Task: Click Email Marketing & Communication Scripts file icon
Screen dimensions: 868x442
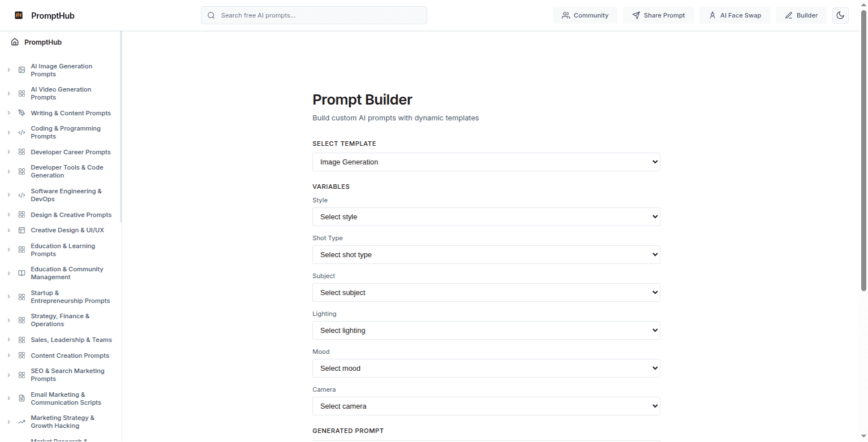Action: [x=22, y=398]
